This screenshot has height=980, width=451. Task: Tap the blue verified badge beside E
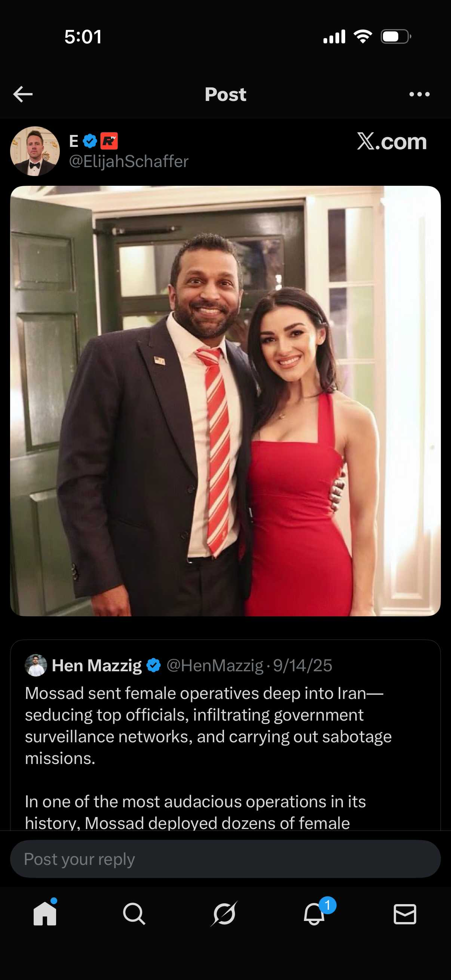click(90, 141)
